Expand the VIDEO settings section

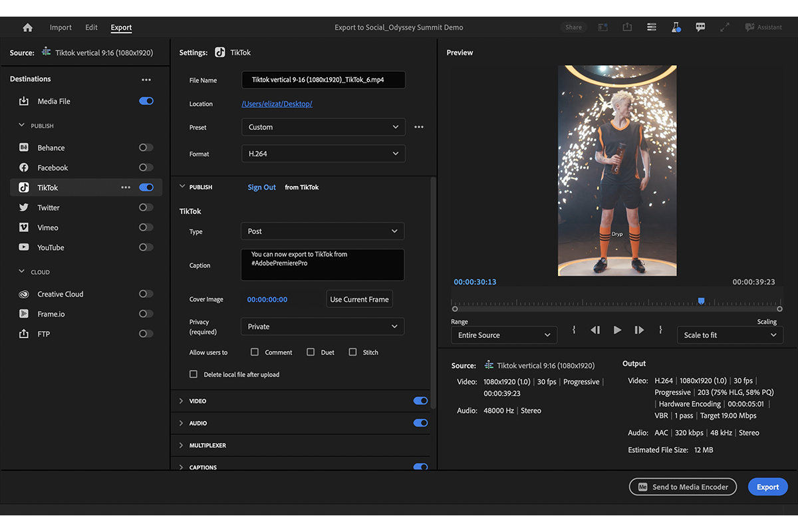tap(182, 401)
